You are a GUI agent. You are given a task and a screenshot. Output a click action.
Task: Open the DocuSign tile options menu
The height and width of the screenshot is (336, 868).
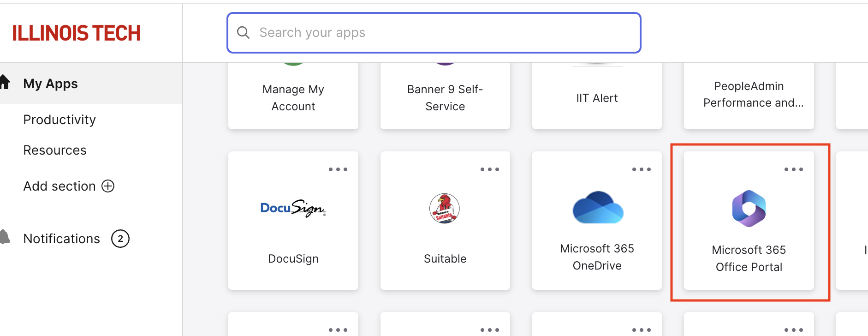pos(338,169)
